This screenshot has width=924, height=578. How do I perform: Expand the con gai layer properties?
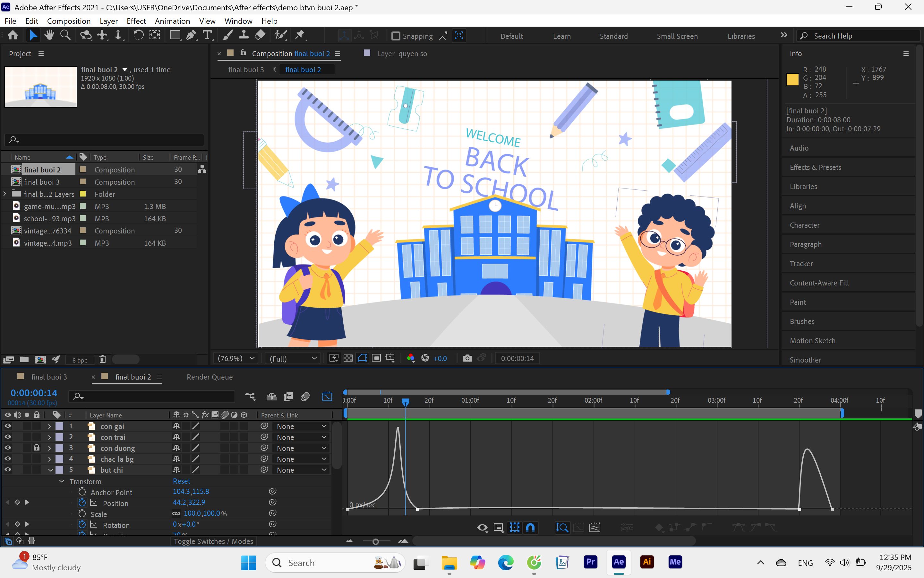click(x=49, y=426)
